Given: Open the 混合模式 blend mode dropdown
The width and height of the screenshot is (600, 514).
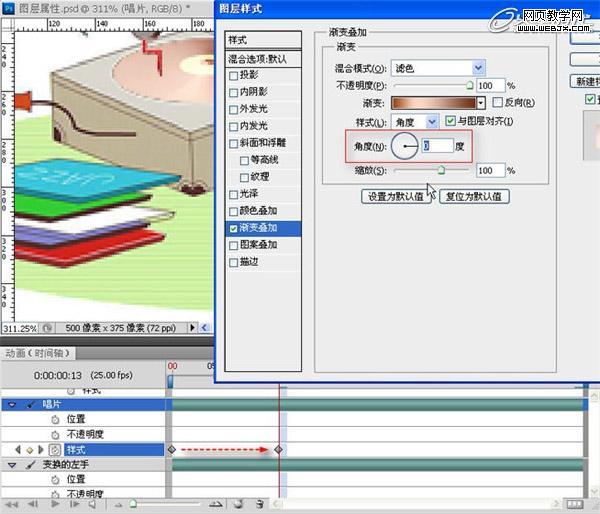Looking at the screenshot, I should coord(478,68).
